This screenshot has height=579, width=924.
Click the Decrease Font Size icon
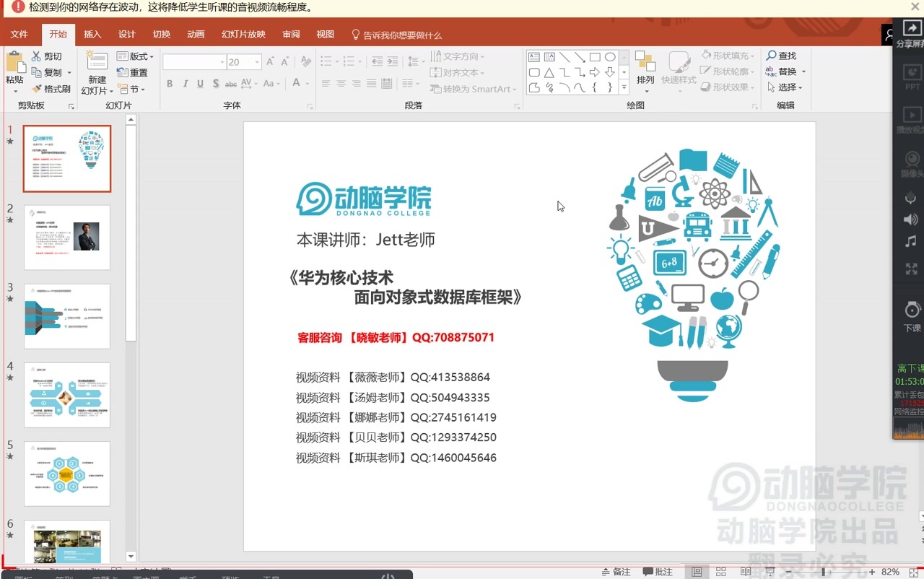click(285, 62)
